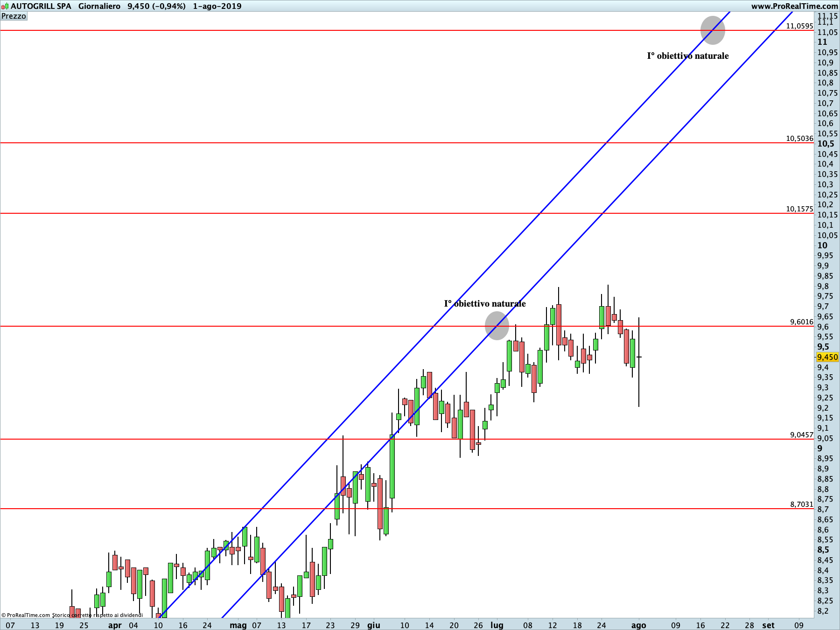
Task: Click the ago label on time axis
Action: pos(639,625)
